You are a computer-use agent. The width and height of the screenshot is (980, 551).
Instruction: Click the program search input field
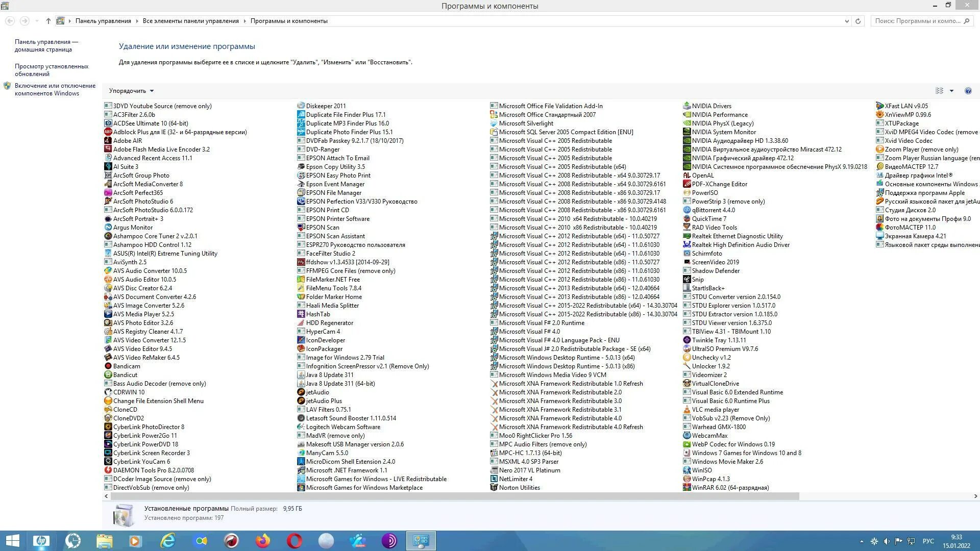point(917,21)
